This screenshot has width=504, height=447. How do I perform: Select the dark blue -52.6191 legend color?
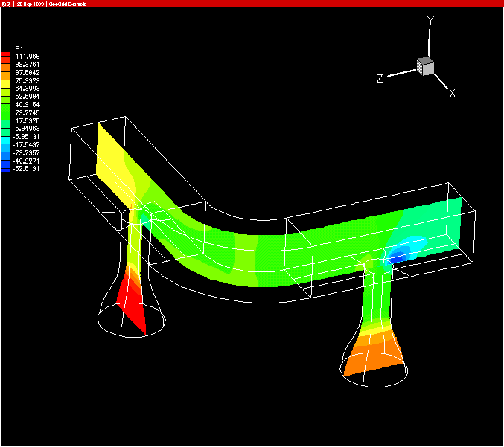coord(6,169)
